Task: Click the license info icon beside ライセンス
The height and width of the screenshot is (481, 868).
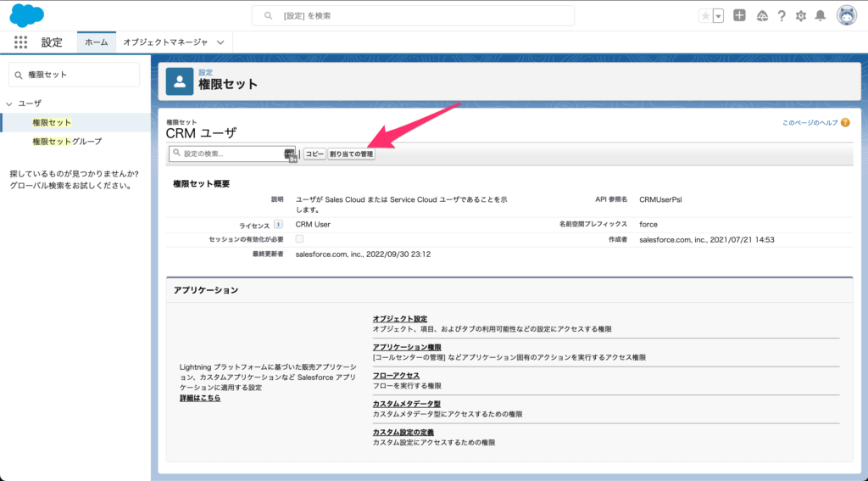Action: (x=278, y=224)
